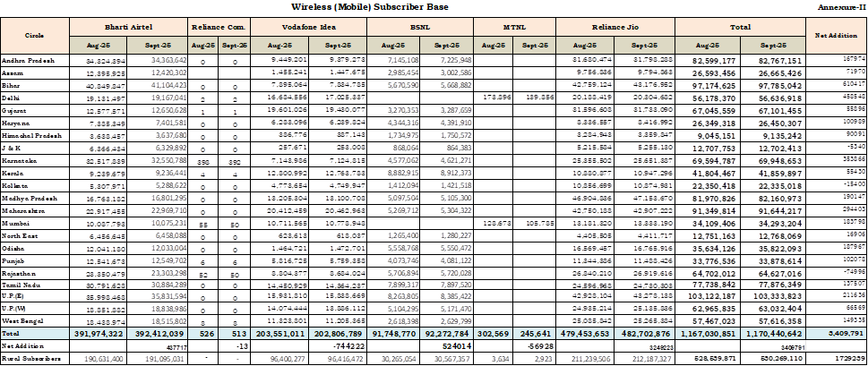Click the Vodafone Idea header cell
Viewport: 868px width, 366px height.
pos(309,28)
